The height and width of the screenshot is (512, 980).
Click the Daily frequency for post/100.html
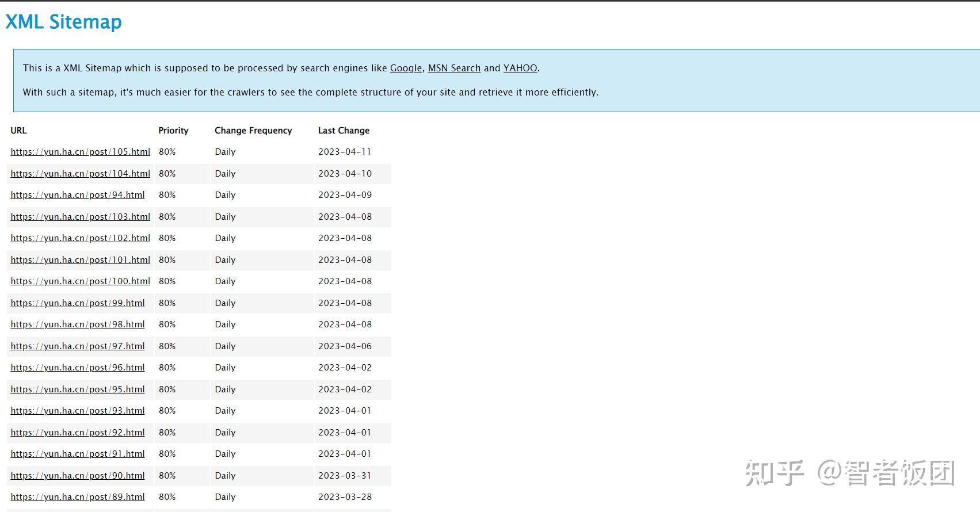(225, 281)
